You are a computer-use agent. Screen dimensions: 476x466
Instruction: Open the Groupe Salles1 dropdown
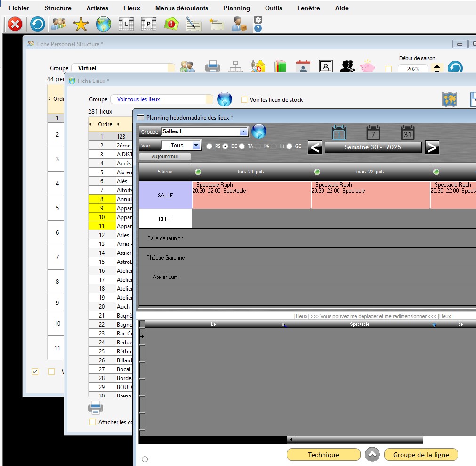pyautogui.click(x=243, y=132)
